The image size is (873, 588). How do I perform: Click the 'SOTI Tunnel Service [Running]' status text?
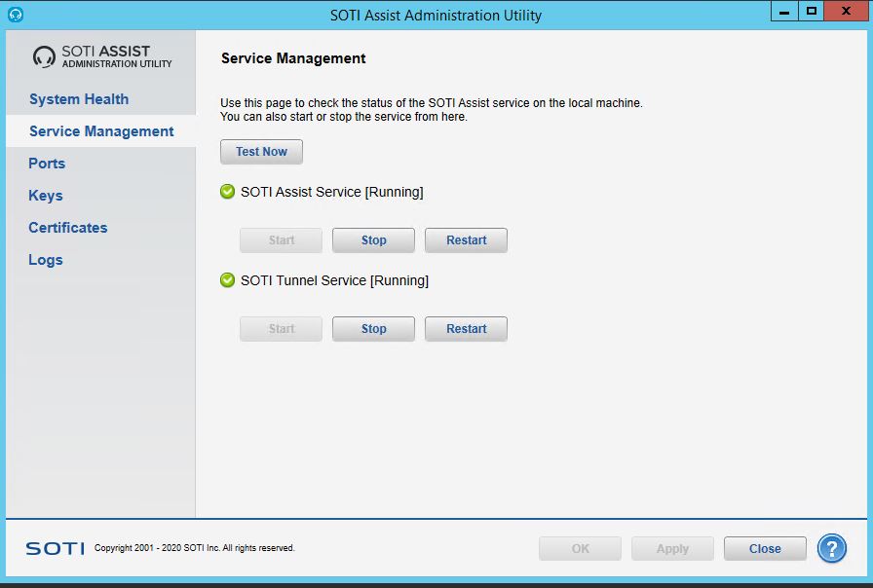[334, 280]
